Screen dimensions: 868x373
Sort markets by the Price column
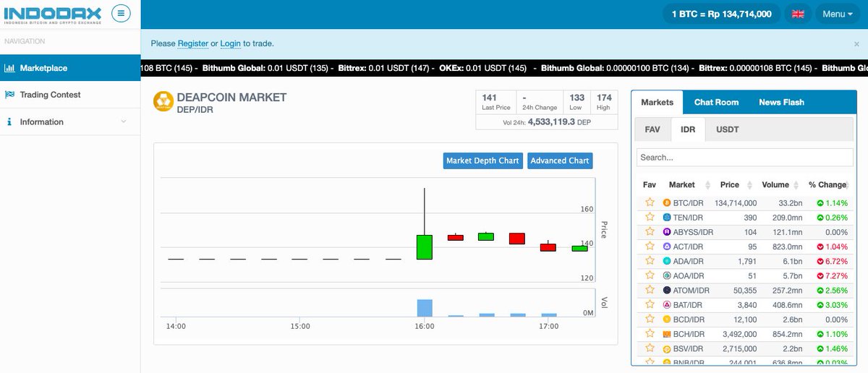(736, 185)
